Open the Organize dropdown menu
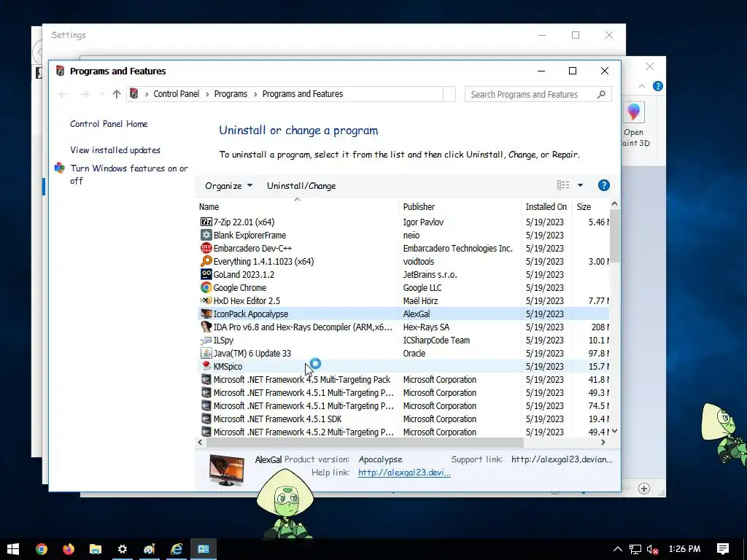747x560 pixels. tap(228, 186)
